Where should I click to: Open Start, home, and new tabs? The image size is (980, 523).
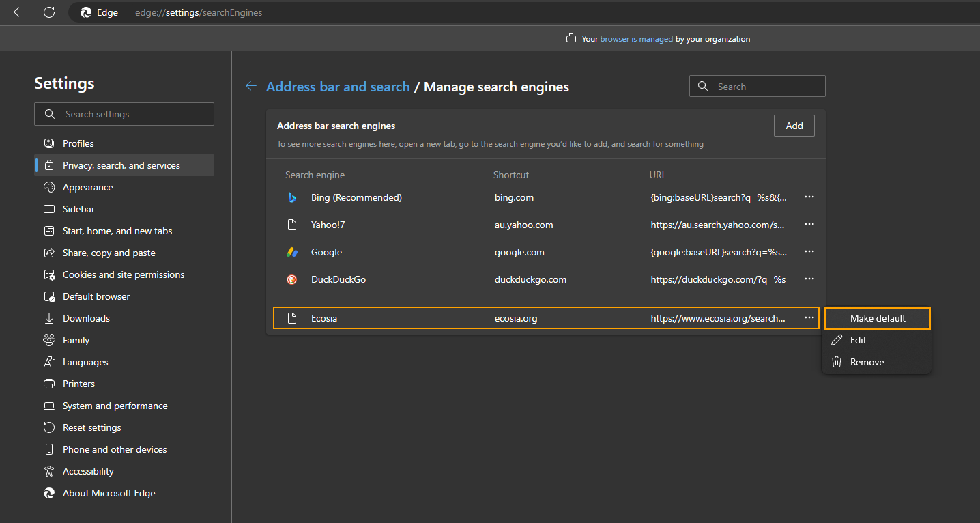(124, 231)
